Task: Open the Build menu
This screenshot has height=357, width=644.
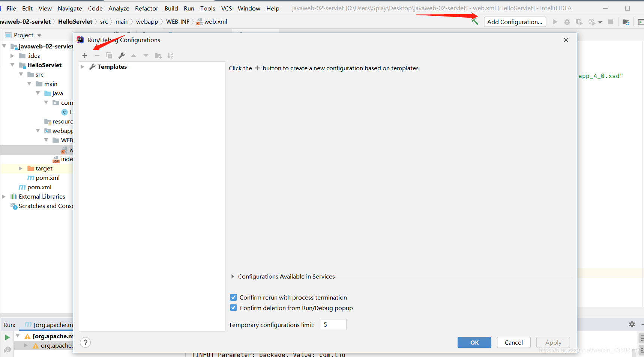Action: coord(171,8)
